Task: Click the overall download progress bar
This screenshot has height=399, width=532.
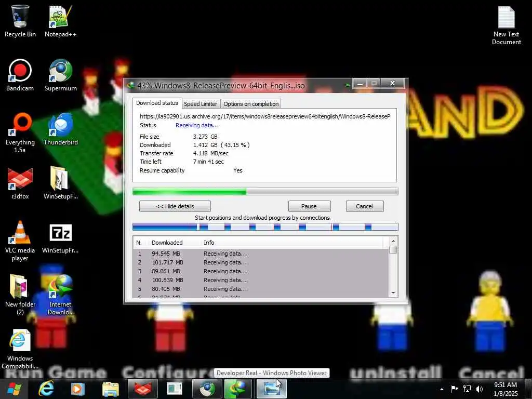Action: [265, 192]
